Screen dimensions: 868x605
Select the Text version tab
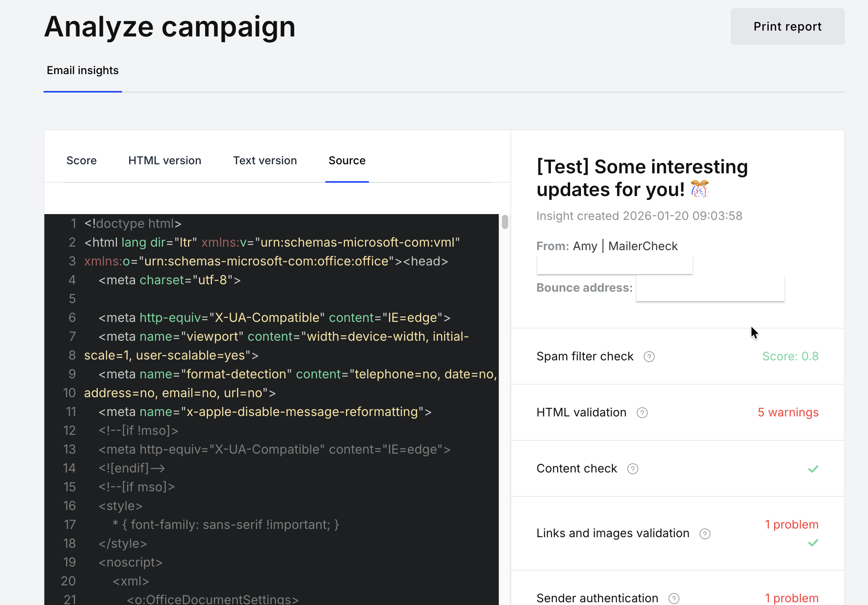click(265, 160)
